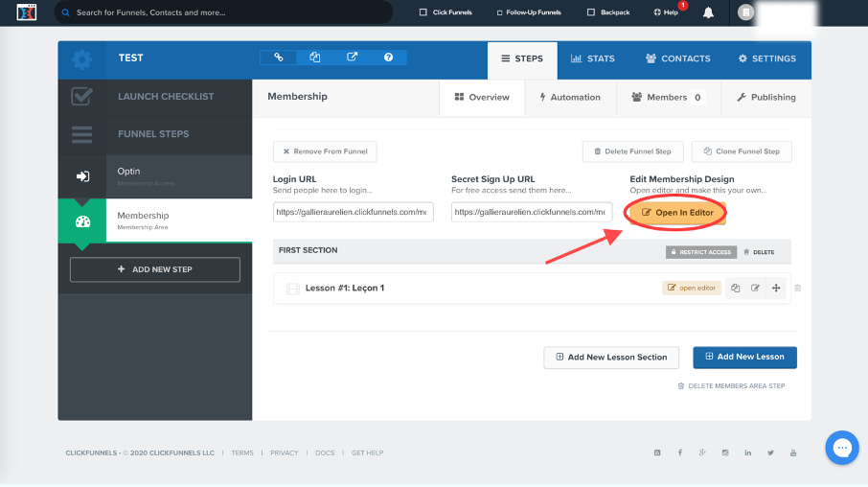Click the question mark help icon

pos(389,58)
